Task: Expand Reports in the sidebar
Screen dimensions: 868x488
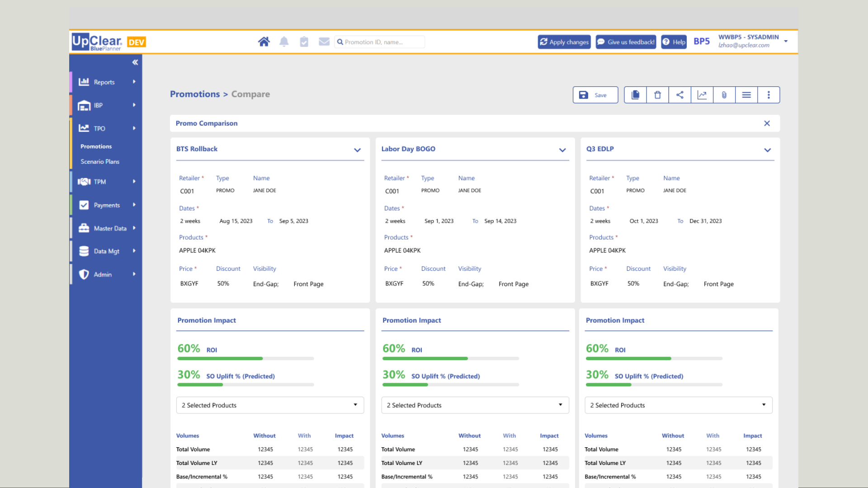Action: pyautogui.click(x=106, y=82)
